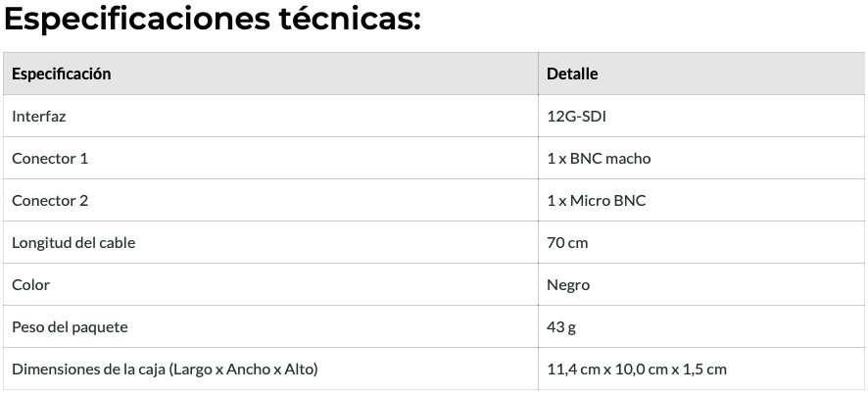The image size is (868, 395).
Task: Select the 'Detalle' column header
Action: [x=572, y=74]
